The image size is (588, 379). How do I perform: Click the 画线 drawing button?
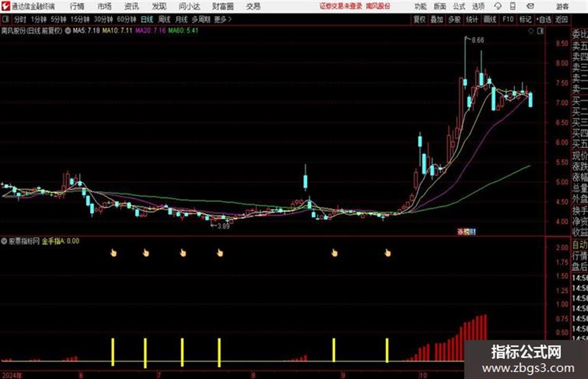[490, 19]
